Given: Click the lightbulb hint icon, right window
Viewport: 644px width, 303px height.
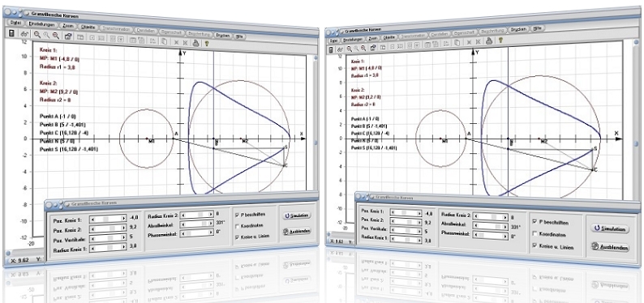Looking at the screenshot, I should 500,40.
